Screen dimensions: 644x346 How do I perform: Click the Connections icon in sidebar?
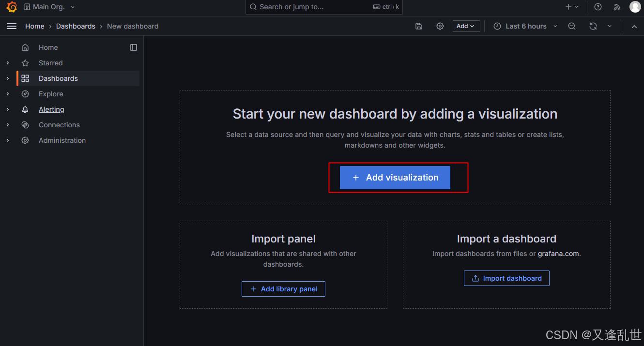[x=25, y=125]
